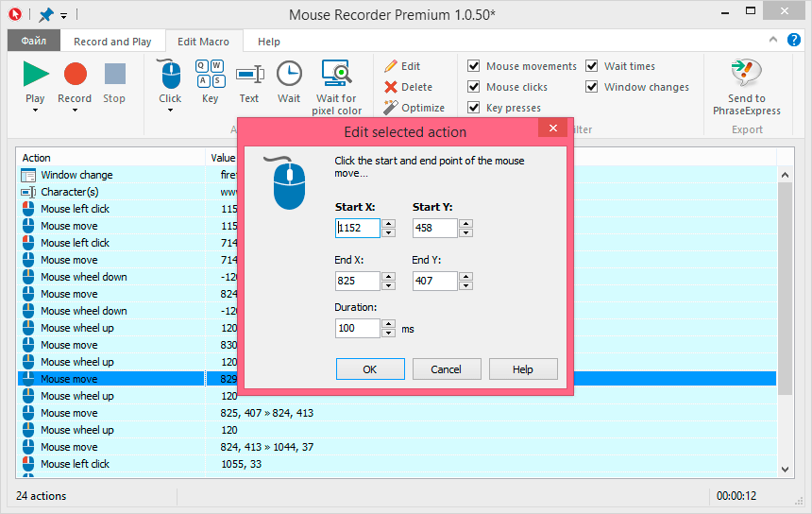Send macro to PhraseExpress
812x514 pixels.
click(746, 87)
